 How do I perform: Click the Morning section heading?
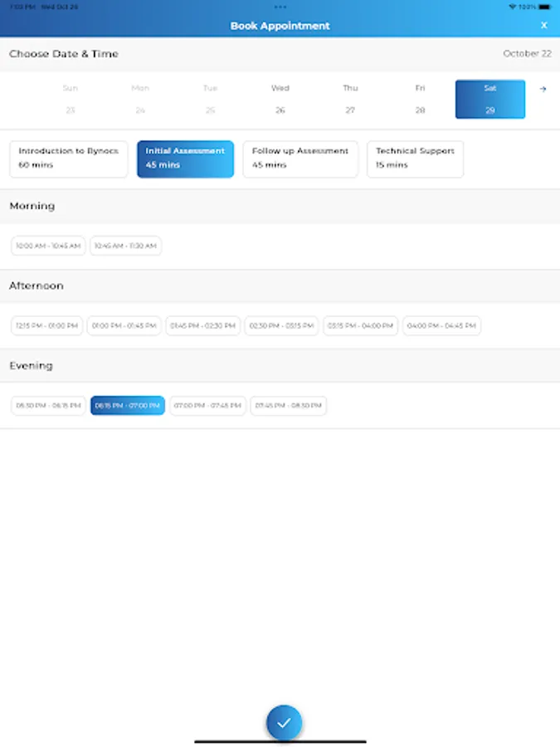pos(32,206)
